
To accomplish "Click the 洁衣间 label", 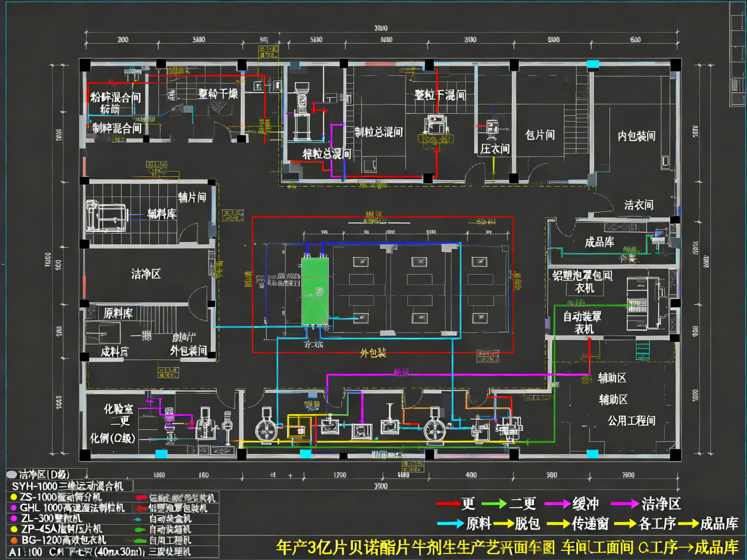I will (639, 205).
